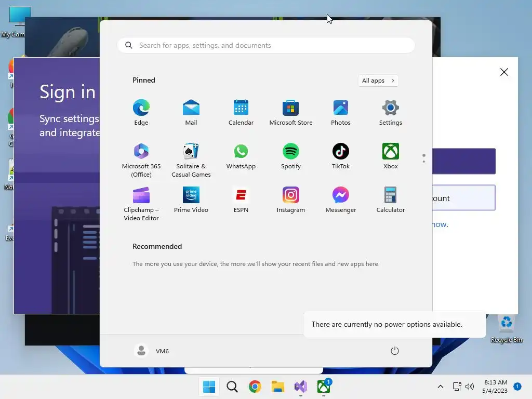The width and height of the screenshot is (532, 399).
Task: Click the purple button in sign-in dialog
Action: tap(464, 161)
